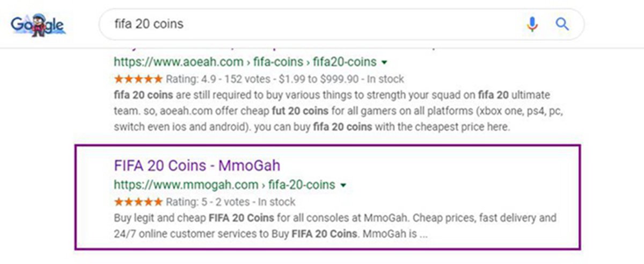Click into the 'fifa 20 coins' search box
The height and width of the screenshot is (264, 644).
317,24
